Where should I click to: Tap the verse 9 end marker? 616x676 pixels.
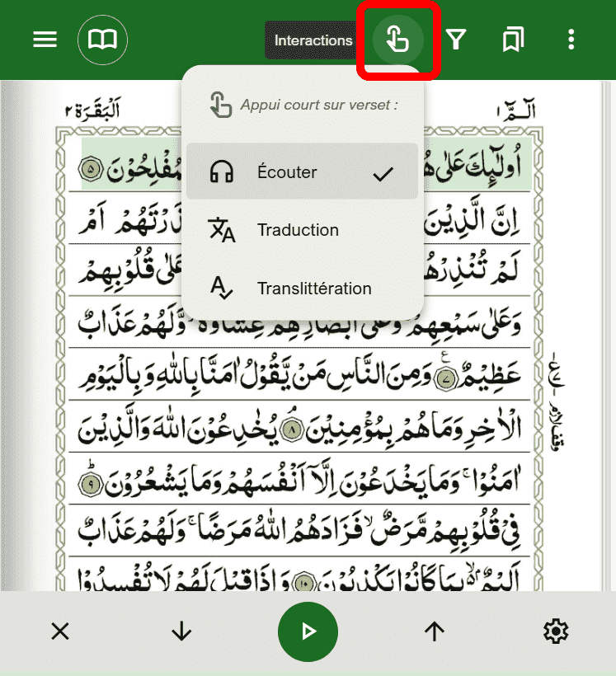point(91,484)
